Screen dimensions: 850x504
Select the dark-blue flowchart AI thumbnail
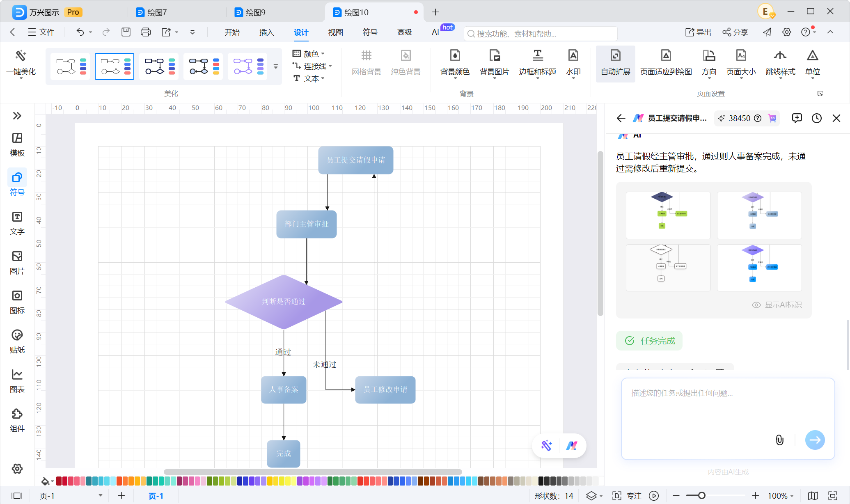pyautogui.click(x=668, y=215)
